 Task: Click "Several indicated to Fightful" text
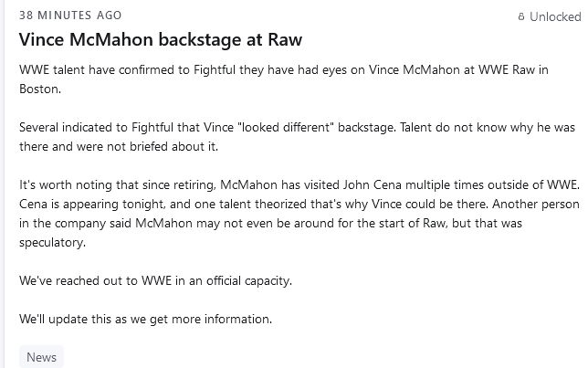(x=96, y=127)
